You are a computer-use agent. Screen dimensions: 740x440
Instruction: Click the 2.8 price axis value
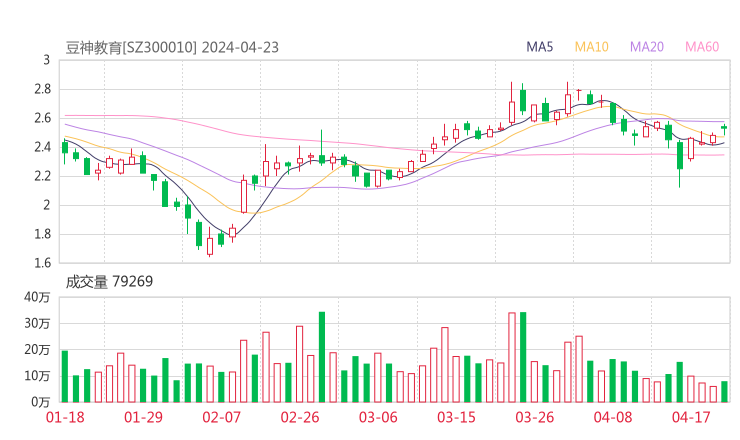pos(42,89)
